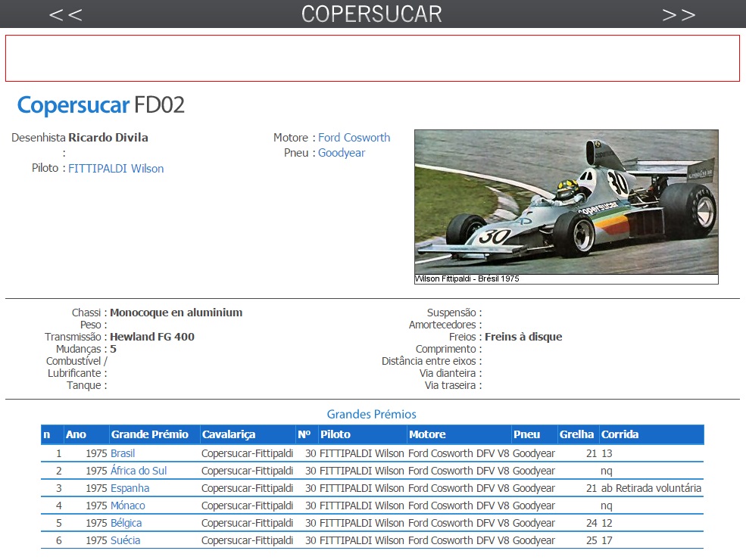
Task: Click Goodyear in Mónaco row
Action: coord(534,506)
